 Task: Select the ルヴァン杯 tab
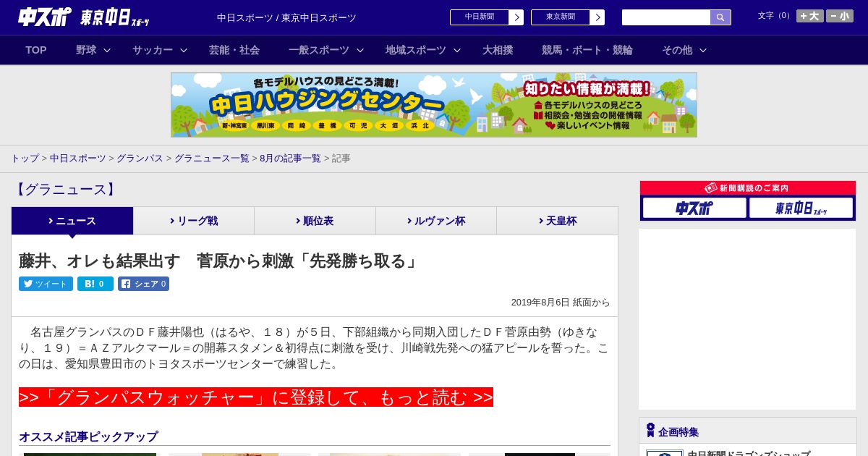[436, 221]
